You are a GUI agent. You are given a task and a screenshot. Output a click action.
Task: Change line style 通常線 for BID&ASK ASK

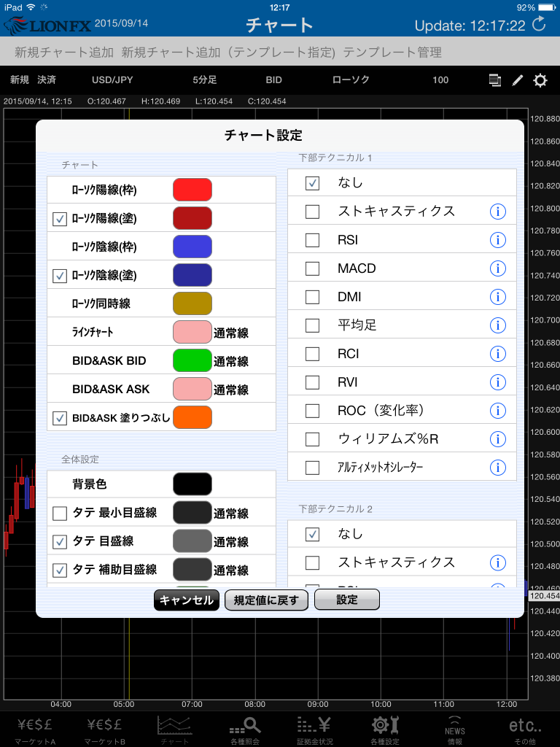pyautogui.click(x=231, y=390)
